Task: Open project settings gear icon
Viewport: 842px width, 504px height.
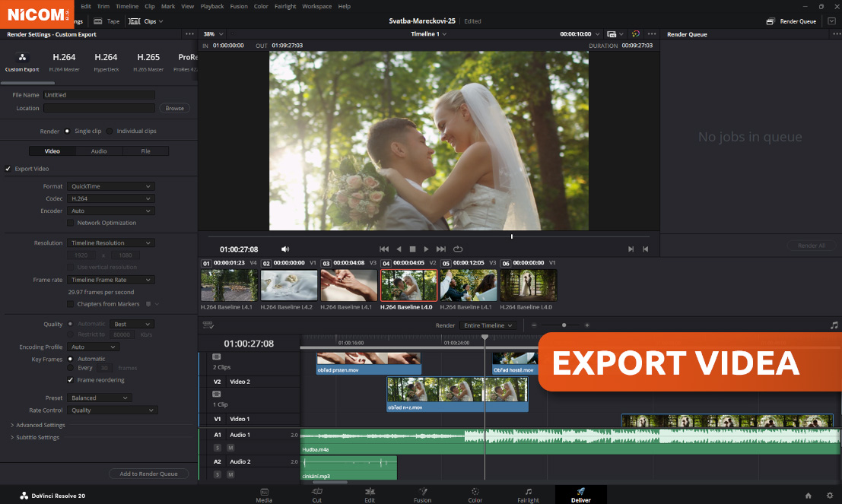Action: [x=830, y=496]
